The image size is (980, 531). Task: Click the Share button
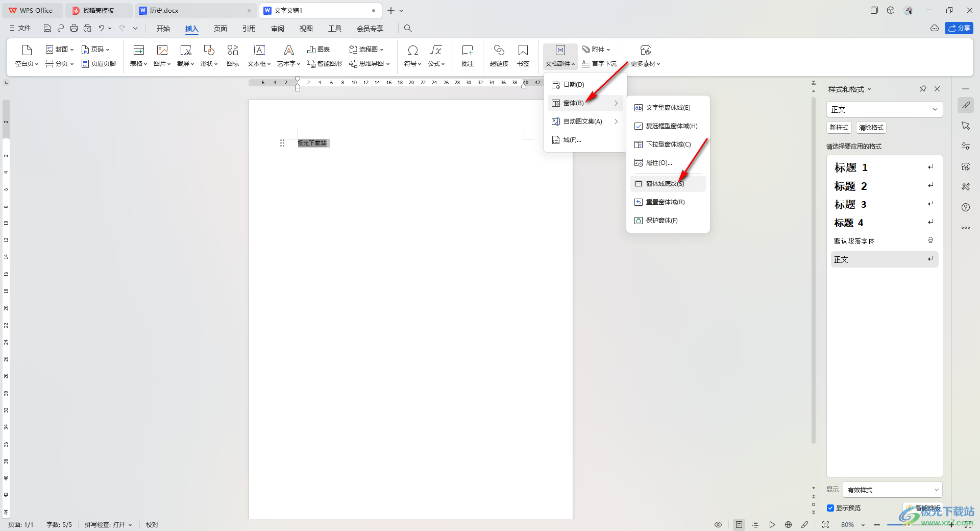click(x=959, y=28)
